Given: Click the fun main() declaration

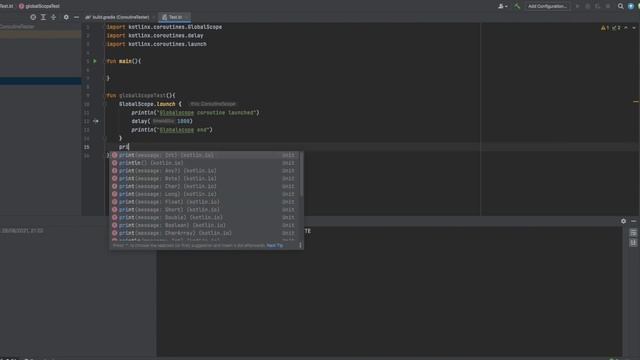Looking at the screenshot, I should 124,61.
